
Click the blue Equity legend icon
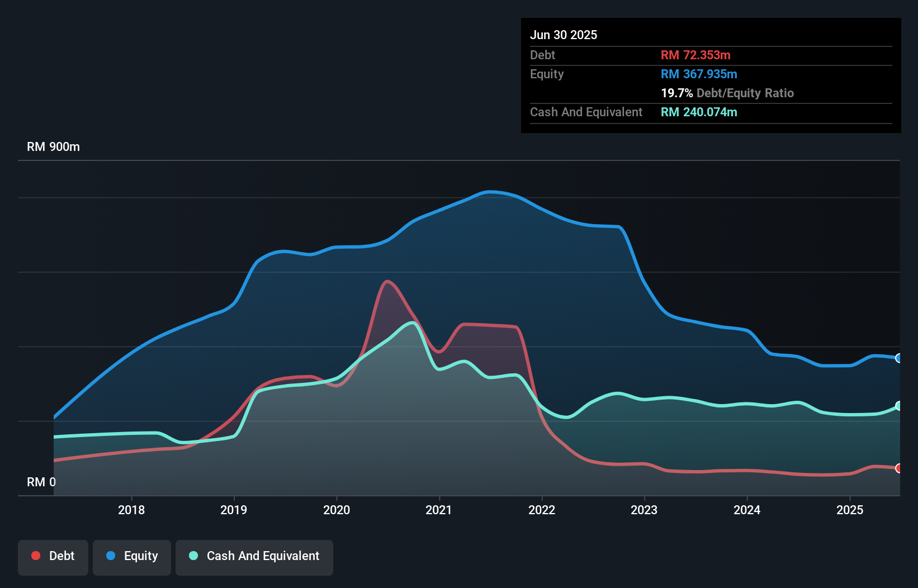coord(111,556)
